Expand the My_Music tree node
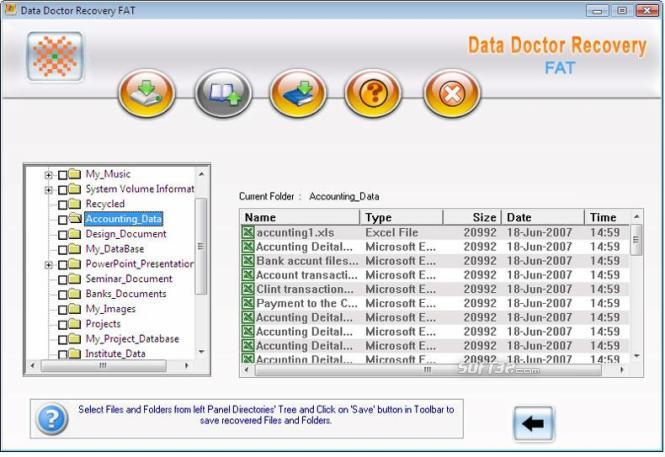The image size is (665, 457). (49, 175)
